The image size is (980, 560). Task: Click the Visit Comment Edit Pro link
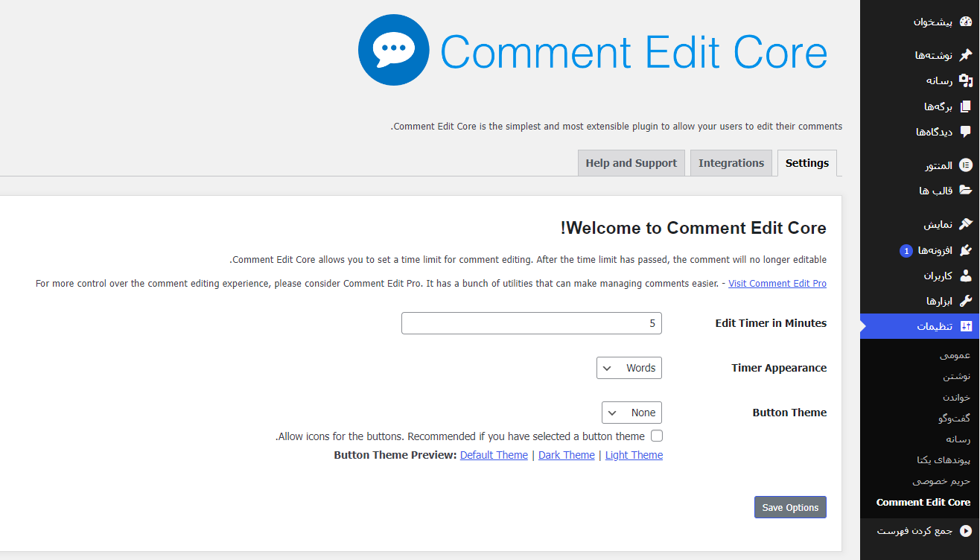[777, 283]
